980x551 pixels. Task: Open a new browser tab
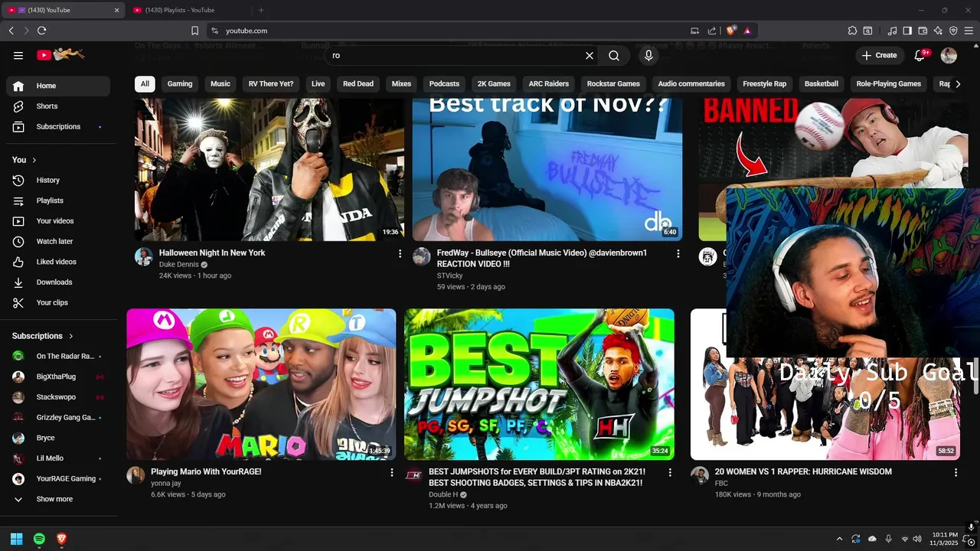261,10
